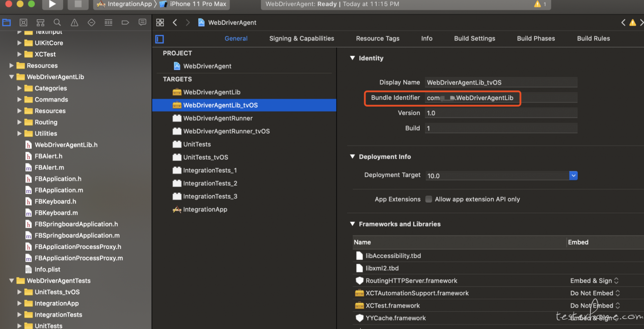Change embed option for RoutingHTTPServer.framework

(x=594, y=281)
